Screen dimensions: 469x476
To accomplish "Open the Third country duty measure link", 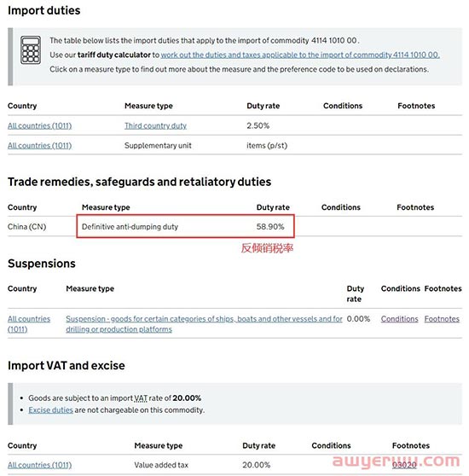I will point(155,125).
